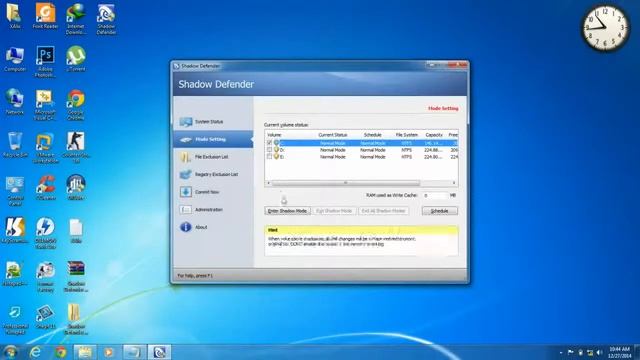Click the RAM used as Write Cache field

pyautogui.click(x=434, y=196)
